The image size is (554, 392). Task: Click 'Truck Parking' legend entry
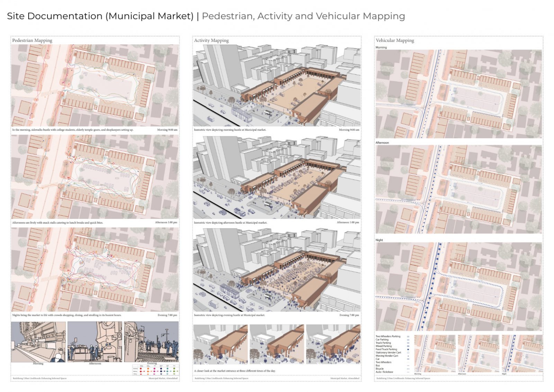tap(383, 343)
